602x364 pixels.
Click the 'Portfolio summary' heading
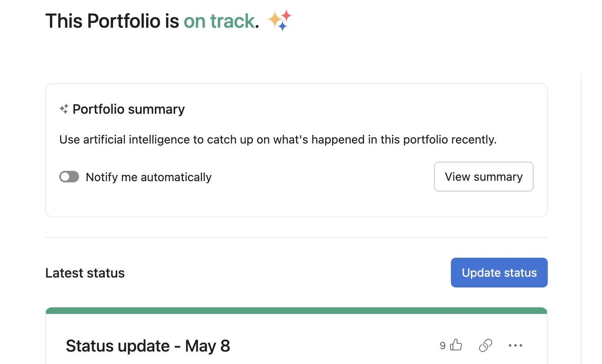128,109
